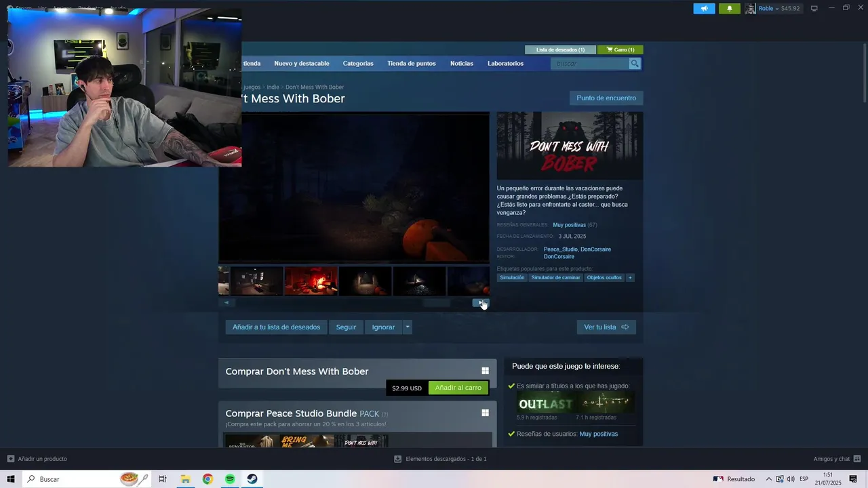Click the main game video player

pyautogui.click(x=353, y=187)
